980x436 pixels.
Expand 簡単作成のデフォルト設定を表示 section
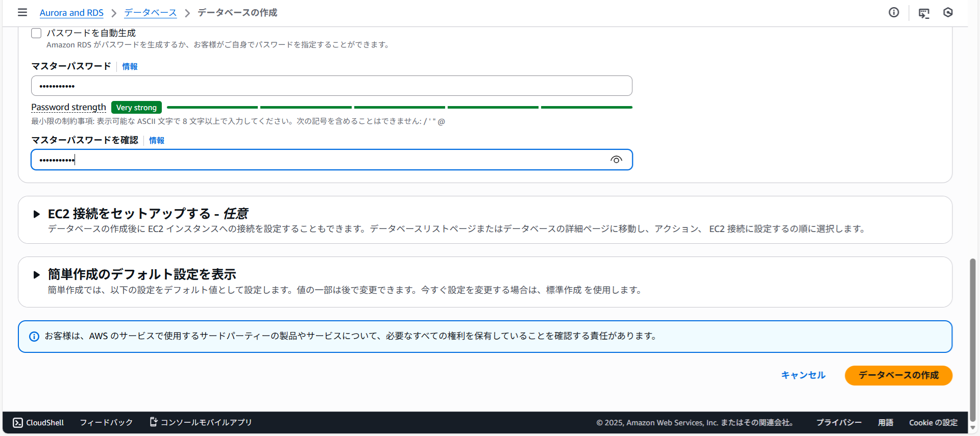[x=36, y=275]
